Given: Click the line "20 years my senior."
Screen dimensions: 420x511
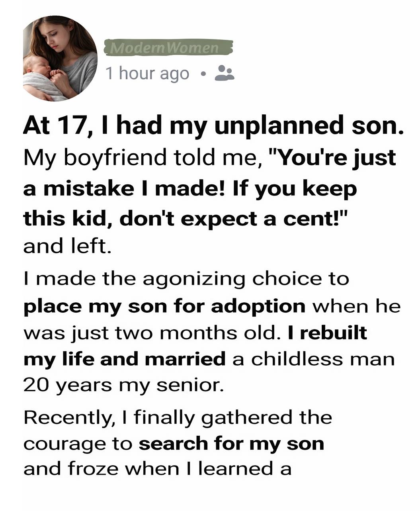Looking at the screenshot, I should click(x=124, y=385).
